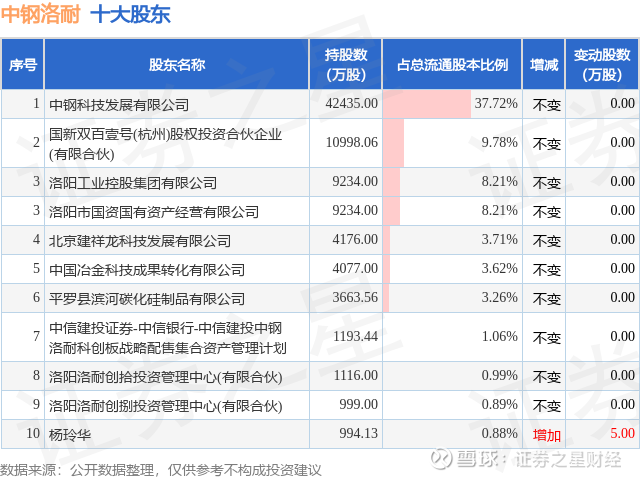Select the 增减 column header

[544, 64]
